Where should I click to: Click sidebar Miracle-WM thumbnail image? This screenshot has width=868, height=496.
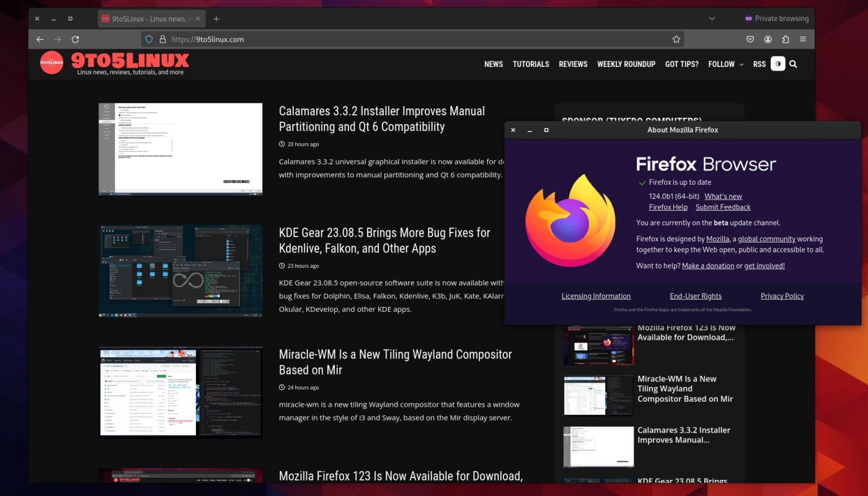point(598,396)
